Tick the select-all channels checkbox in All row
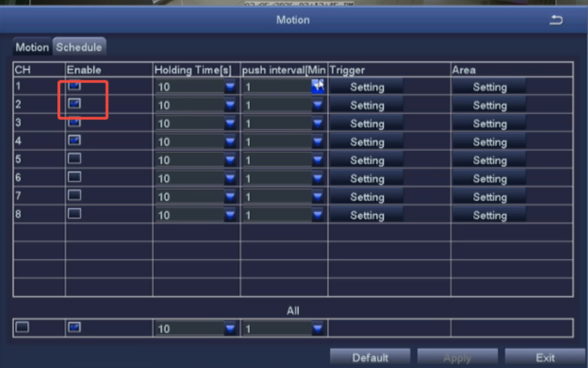Screen dimensions: 588x368 tap(23, 327)
